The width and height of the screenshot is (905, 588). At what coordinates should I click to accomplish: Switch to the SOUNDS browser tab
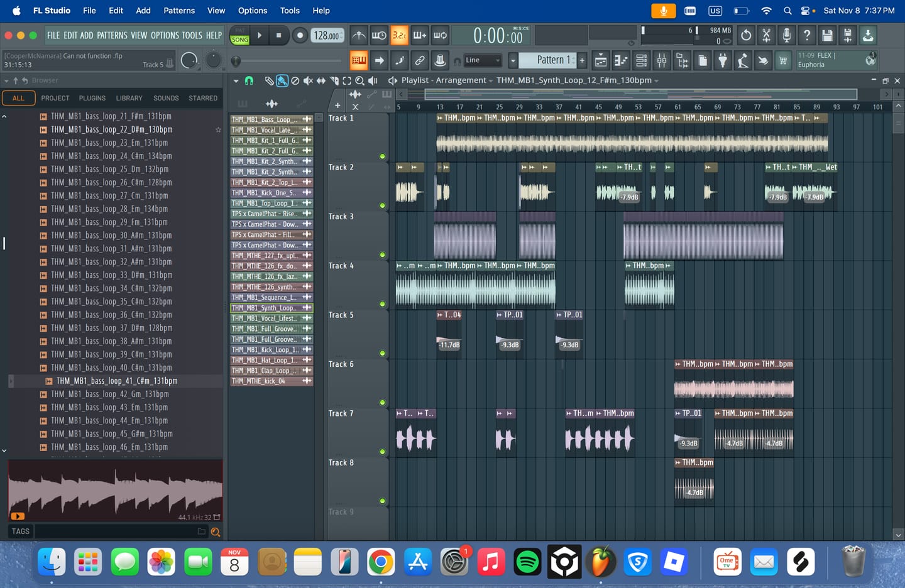pyautogui.click(x=166, y=98)
